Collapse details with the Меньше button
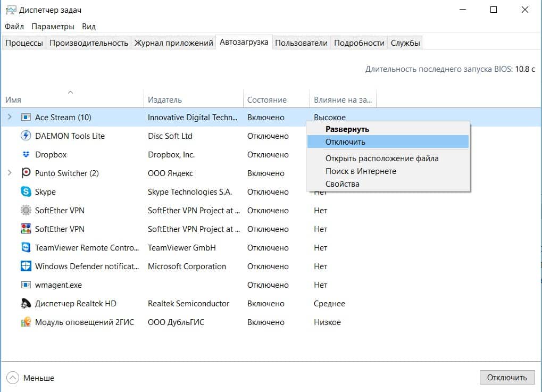 (x=31, y=378)
